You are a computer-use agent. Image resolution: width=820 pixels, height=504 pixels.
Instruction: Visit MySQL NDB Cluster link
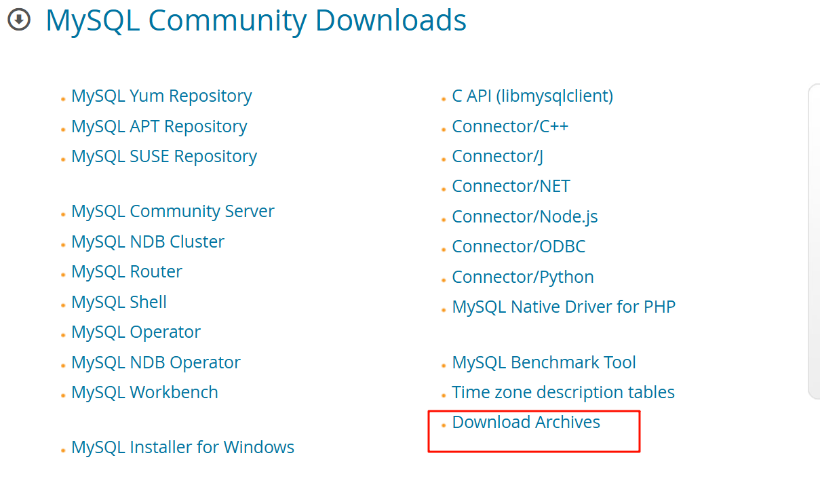(x=148, y=241)
